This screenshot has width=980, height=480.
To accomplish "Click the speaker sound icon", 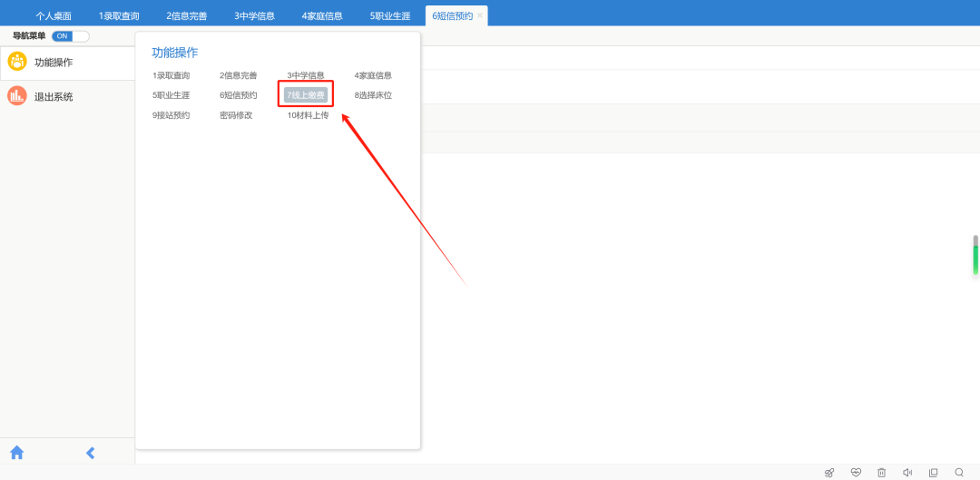I will [x=907, y=473].
